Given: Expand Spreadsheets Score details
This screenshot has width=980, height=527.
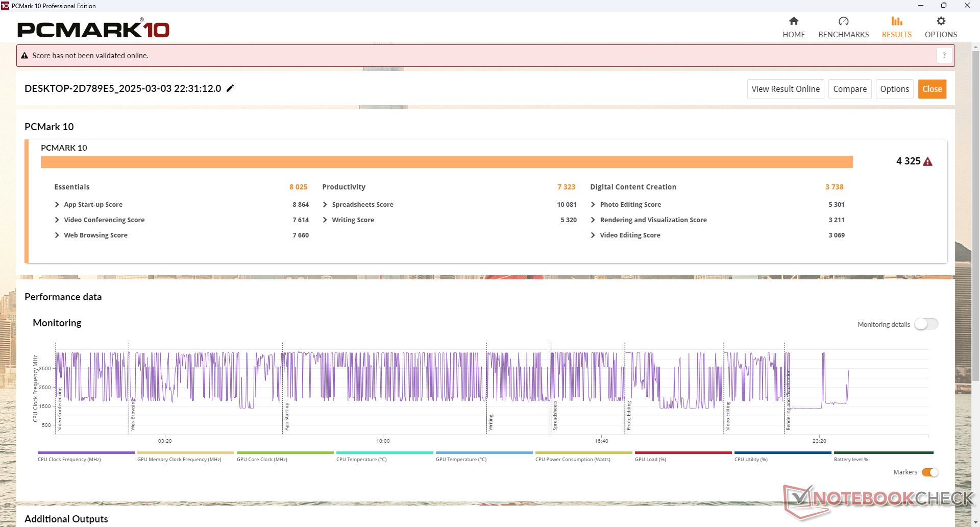Looking at the screenshot, I should click(325, 205).
